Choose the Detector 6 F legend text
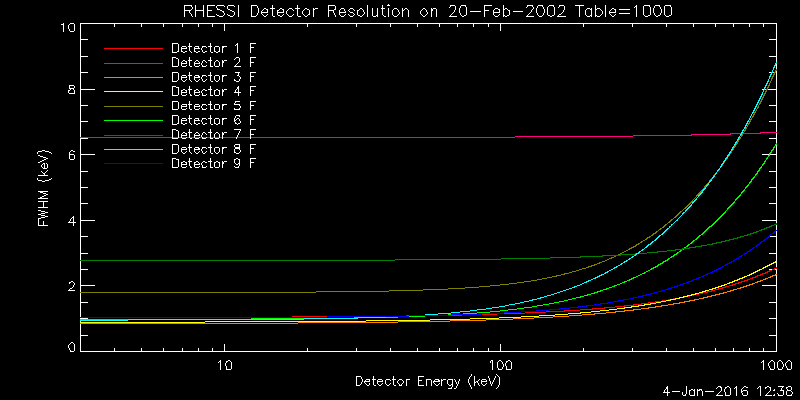 [x=213, y=119]
